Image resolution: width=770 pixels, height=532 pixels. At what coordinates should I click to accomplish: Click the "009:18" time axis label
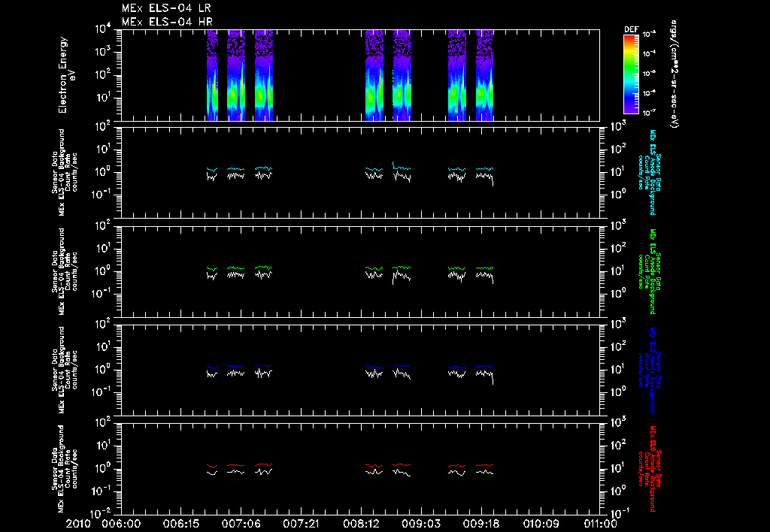click(480, 524)
